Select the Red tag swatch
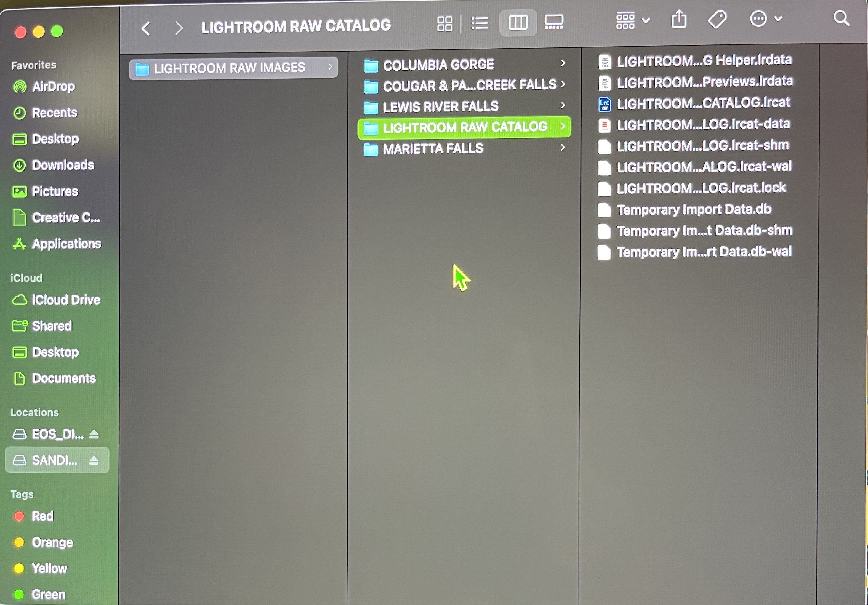 20,516
